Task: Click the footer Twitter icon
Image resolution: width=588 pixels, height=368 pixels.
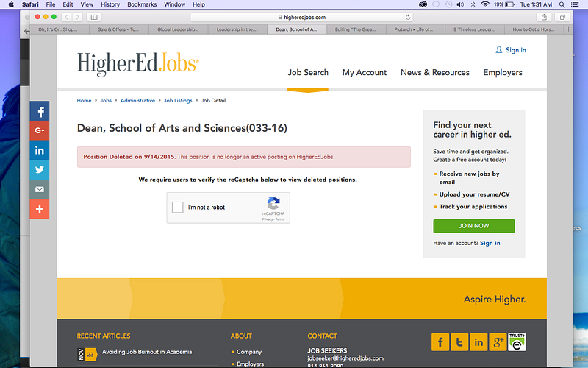Action: point(459,342)
